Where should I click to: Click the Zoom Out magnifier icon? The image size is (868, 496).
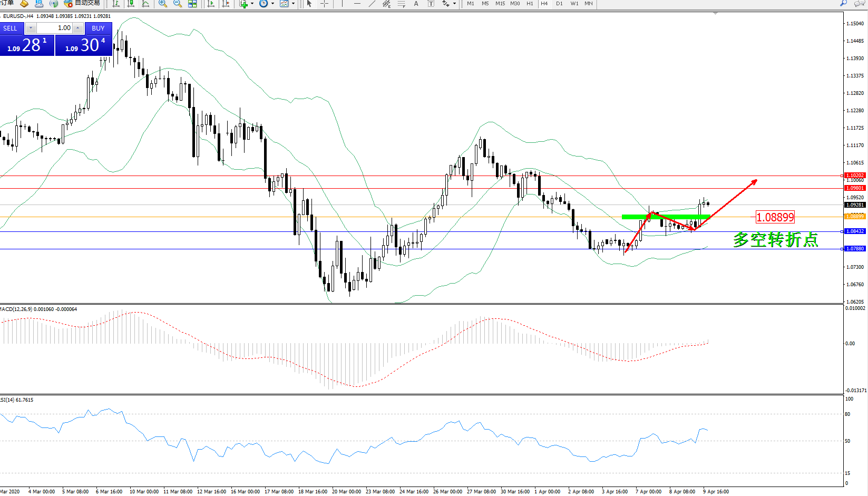point(178,4)
